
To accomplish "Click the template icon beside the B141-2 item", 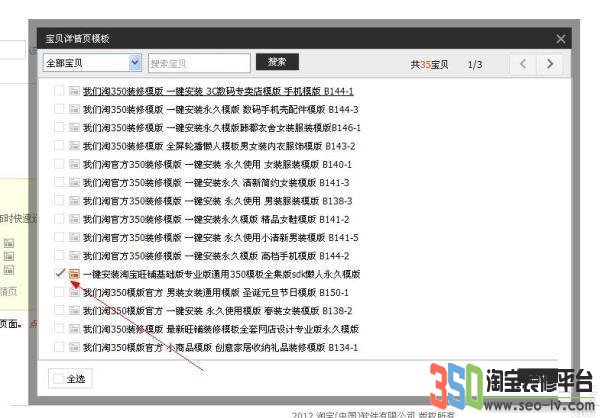I will click(74, 219).
